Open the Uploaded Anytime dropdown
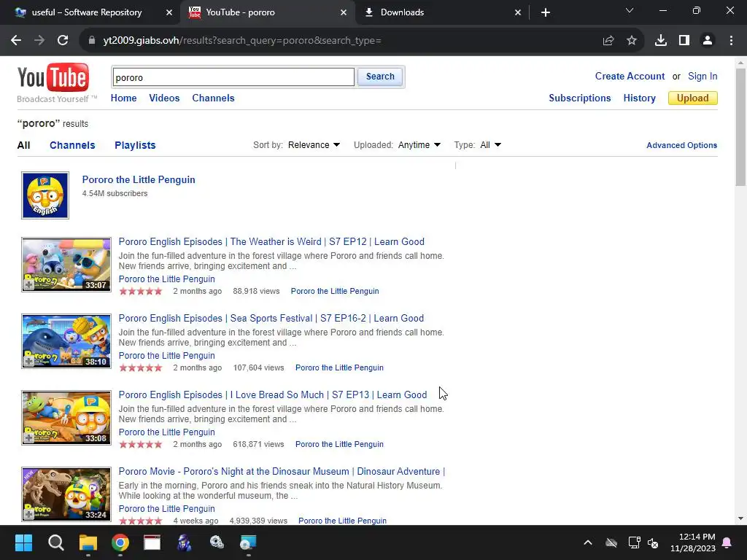 point(419,145)
